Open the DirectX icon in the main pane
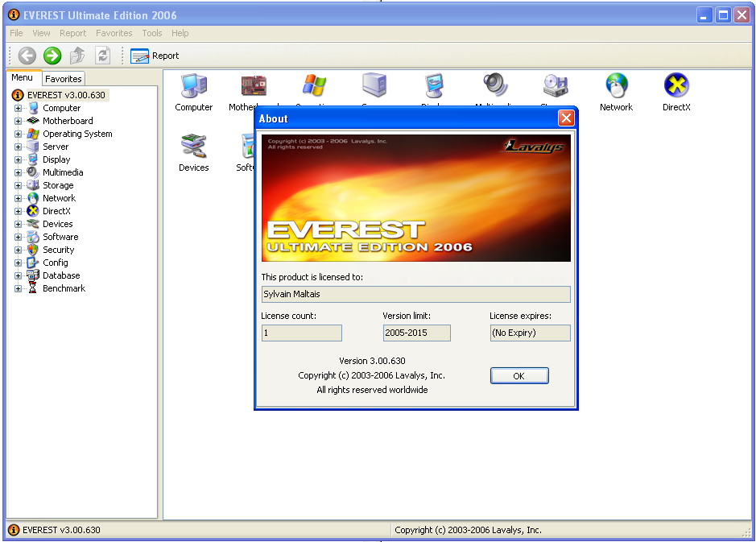Viewport: 756px width, 542px height. [x=675, y=87]
